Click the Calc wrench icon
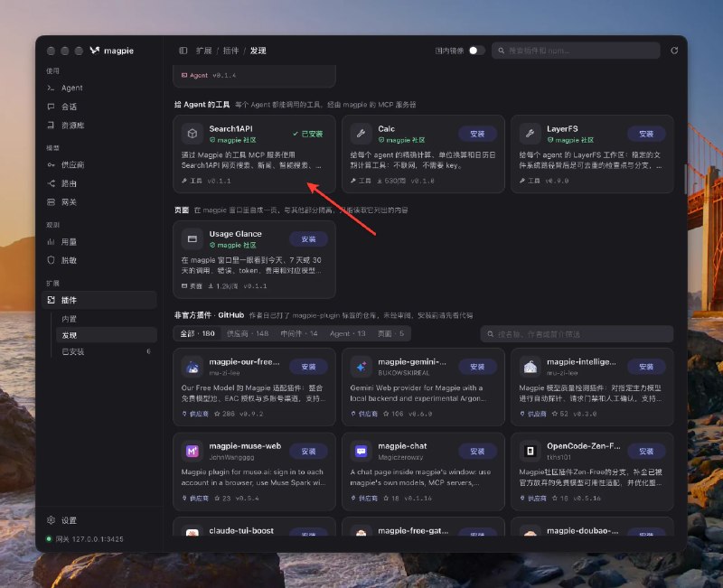Screen dimensions: 723x588 coord(361,134)
